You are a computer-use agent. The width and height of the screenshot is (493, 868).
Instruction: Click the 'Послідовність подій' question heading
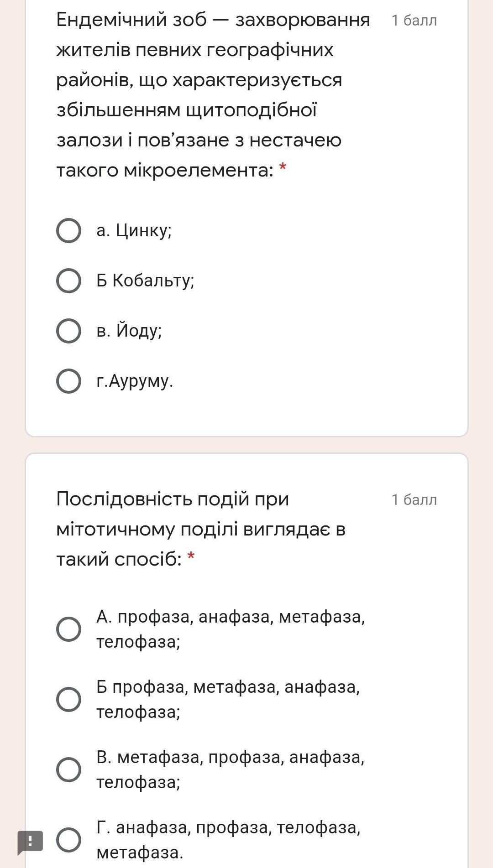click(x=201, y=529)
